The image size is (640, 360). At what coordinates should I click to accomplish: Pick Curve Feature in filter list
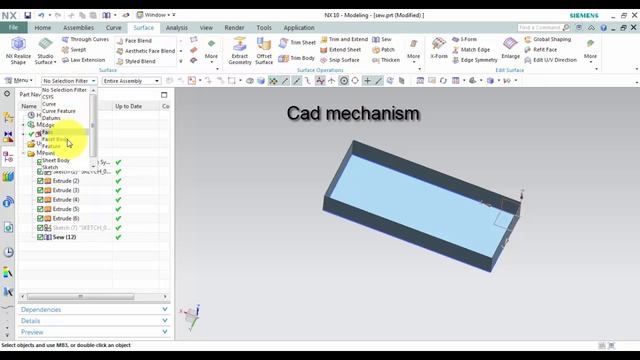59,111
